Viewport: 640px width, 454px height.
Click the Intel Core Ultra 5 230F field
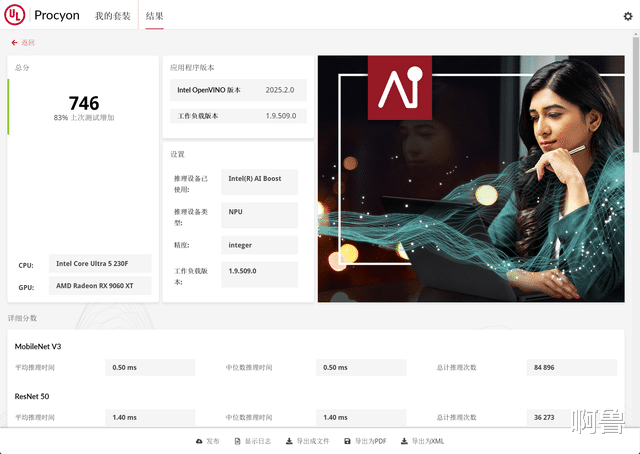tap(100, 263)
